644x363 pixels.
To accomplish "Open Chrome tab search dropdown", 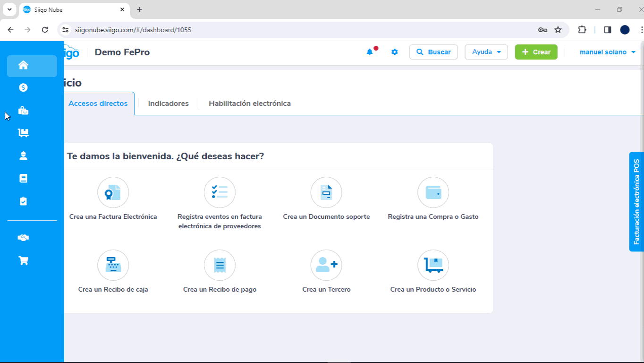I will tap(9, 9).
